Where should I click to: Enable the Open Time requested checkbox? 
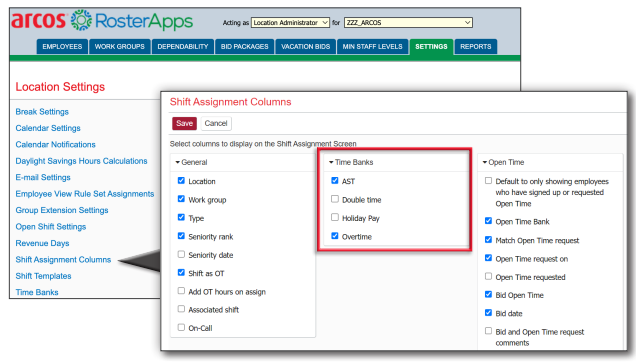(x=488, y=276)
